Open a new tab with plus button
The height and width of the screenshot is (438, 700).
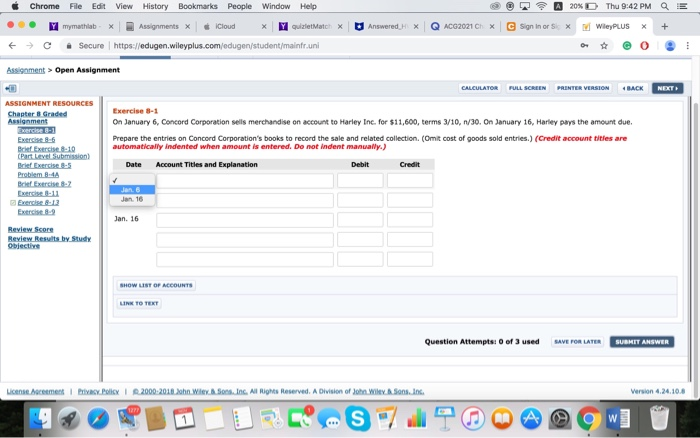pyautogui.click(x=664, y=26)
